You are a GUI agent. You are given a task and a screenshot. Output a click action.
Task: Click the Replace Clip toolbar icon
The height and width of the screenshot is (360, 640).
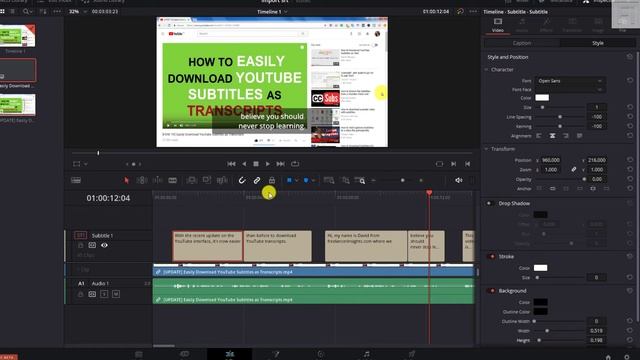[x=222, y=180]
